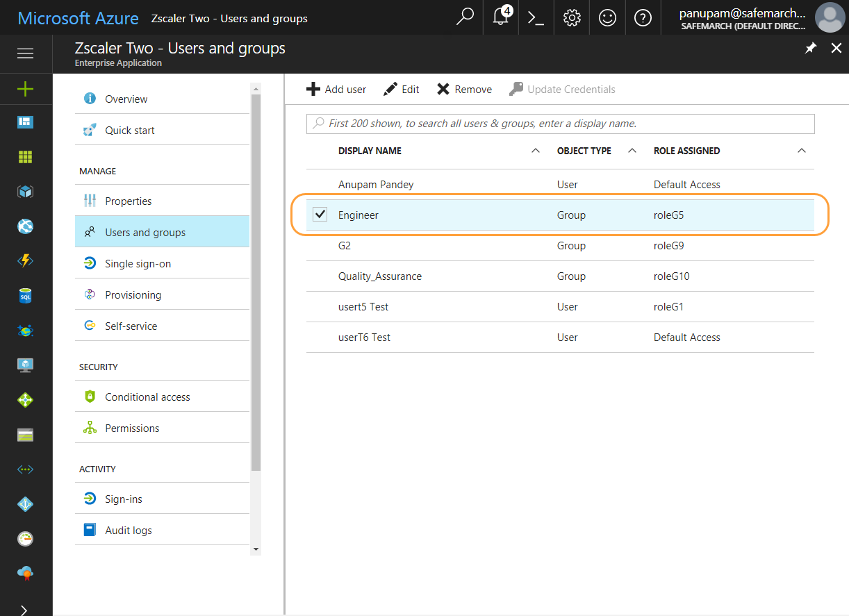849x616 pixels.
Task: Open the notifications bell
Action: pyautogui.click(x=500, y=17)
